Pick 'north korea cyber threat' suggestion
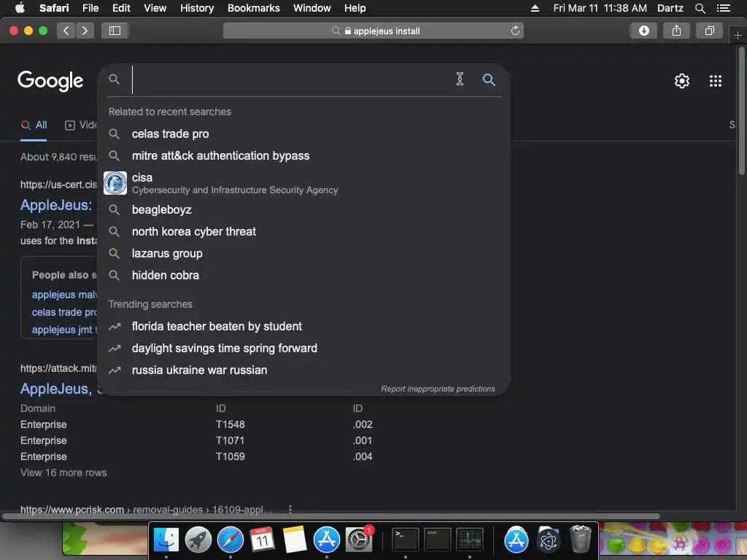 304,231
